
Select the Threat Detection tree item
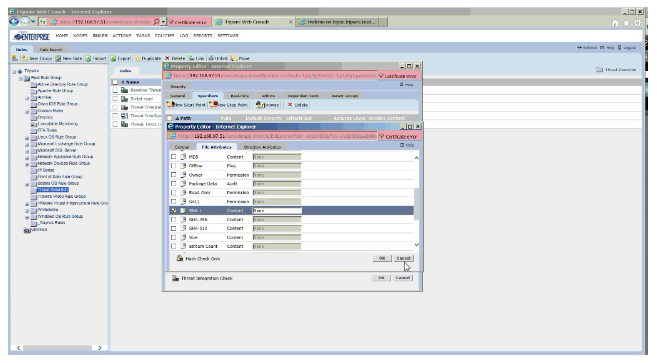[52, 190]
